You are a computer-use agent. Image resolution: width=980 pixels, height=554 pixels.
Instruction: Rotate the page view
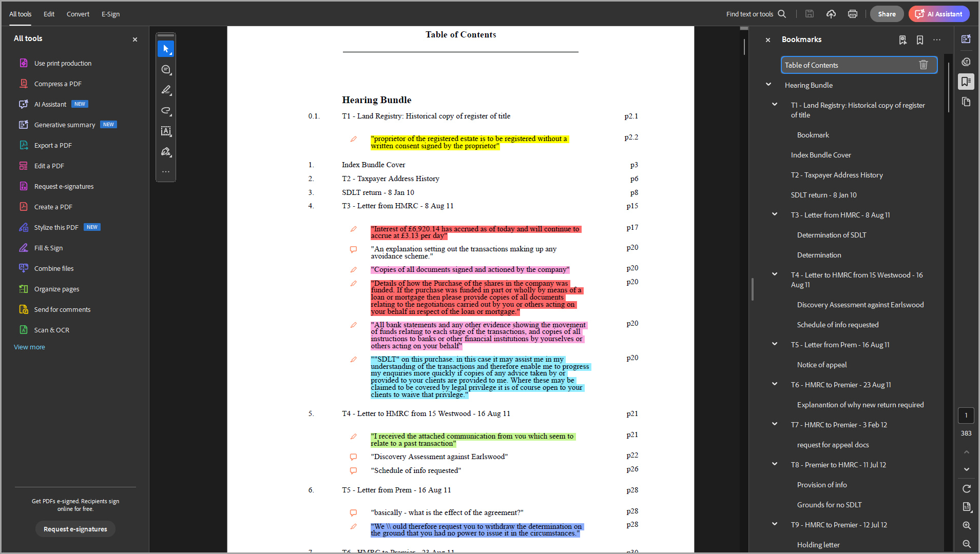pyautogui.click(x=967, y=488)
